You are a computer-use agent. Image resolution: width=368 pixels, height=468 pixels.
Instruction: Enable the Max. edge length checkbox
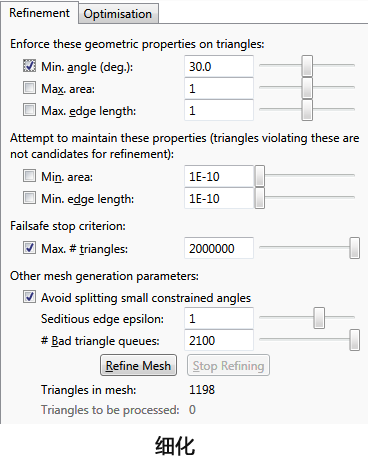[29, 110]
